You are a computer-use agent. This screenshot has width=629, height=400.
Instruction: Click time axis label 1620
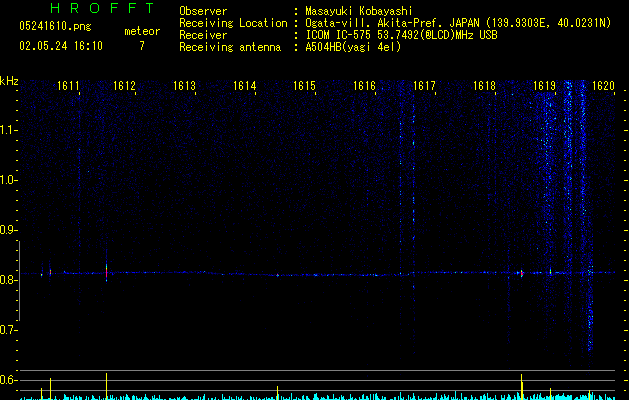[x=603, y=86]
